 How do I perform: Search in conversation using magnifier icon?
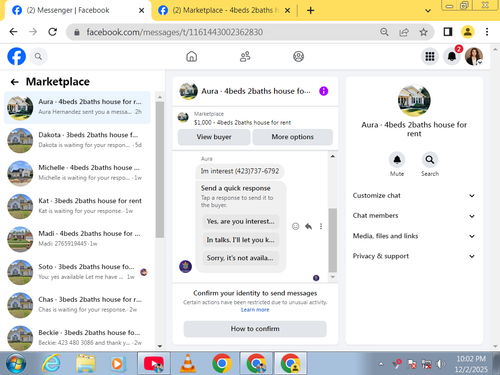430,160
